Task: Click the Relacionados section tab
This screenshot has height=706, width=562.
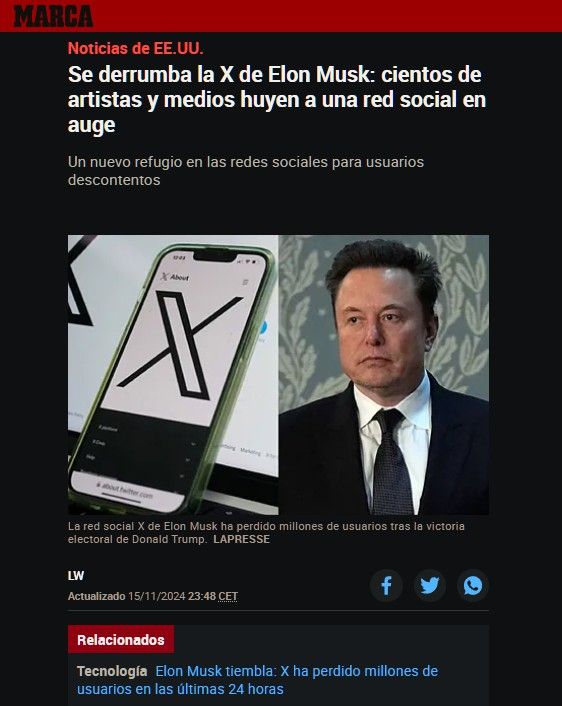Action: pyautogui.click(x=121, y=639)
